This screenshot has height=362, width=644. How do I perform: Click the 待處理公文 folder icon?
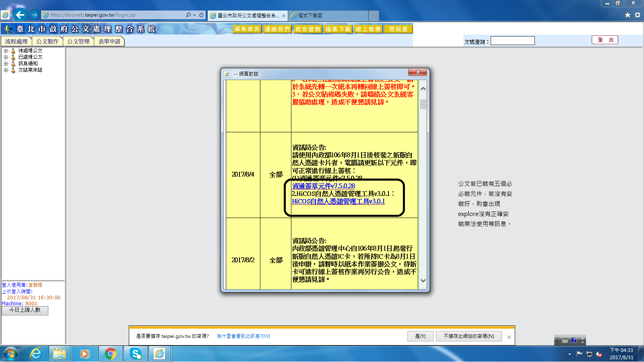13,51
